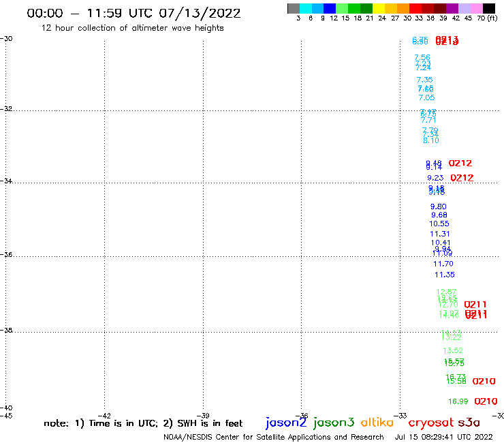
Task: Pick the purple legend swatch
Action: coord(452,8)
